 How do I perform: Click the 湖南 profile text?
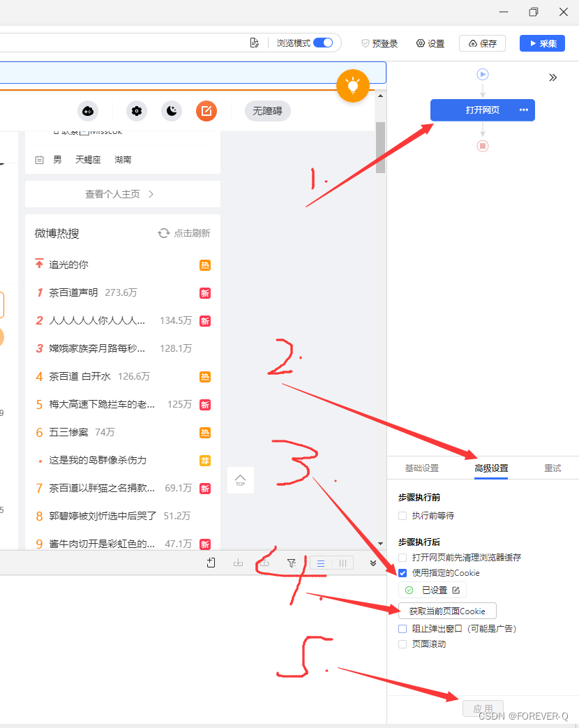pyautogui.click(x=123, y=160)
